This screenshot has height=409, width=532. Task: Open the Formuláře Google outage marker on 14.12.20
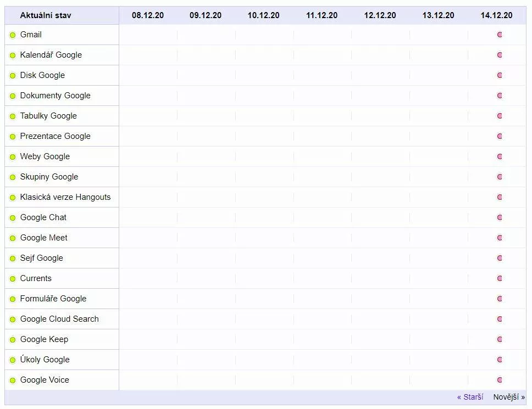[500, 299]
